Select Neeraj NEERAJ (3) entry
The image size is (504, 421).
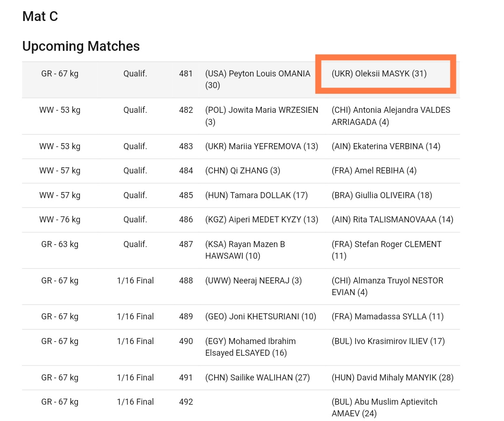pyautogui.click(x=253, y=281)
